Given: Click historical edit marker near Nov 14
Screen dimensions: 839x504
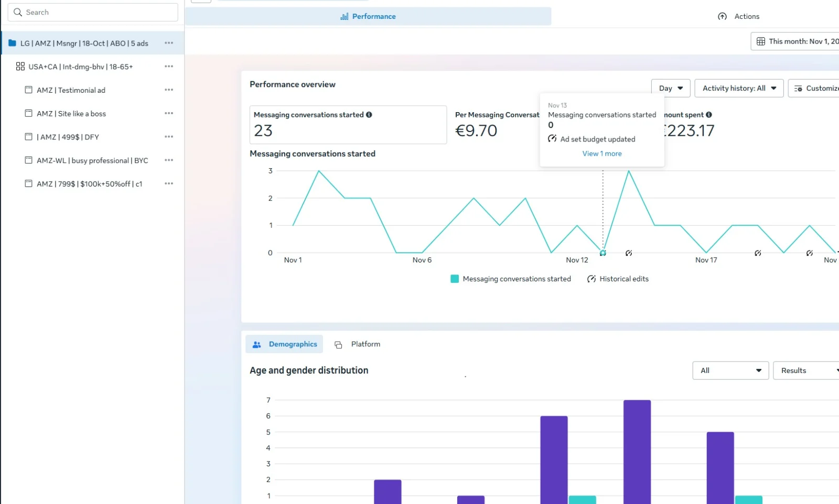Looking at the screenshot, I should pyautogui.click(x=629, y=253).
